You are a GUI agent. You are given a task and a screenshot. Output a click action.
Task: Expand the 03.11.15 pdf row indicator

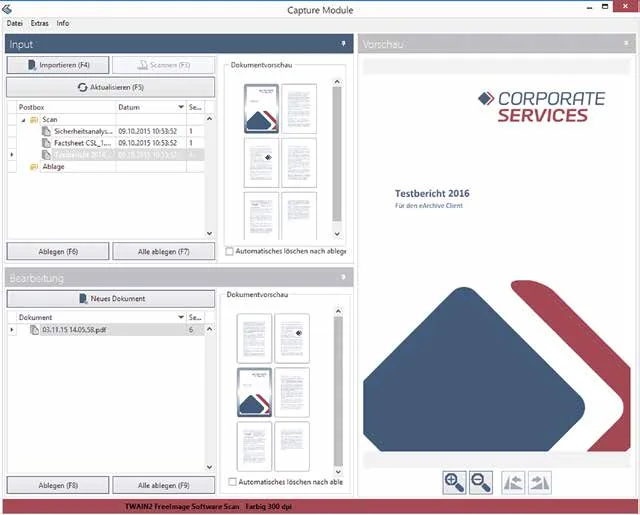coord(11,330)
